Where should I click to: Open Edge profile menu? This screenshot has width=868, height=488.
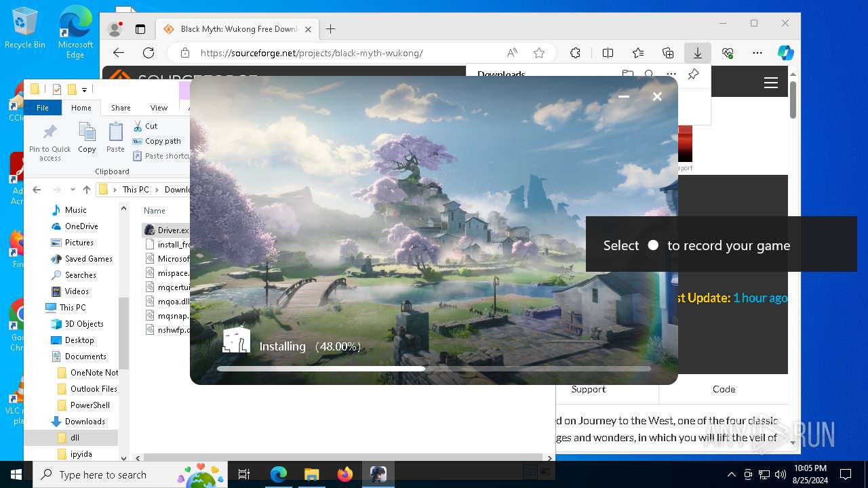tap(115, 29)
